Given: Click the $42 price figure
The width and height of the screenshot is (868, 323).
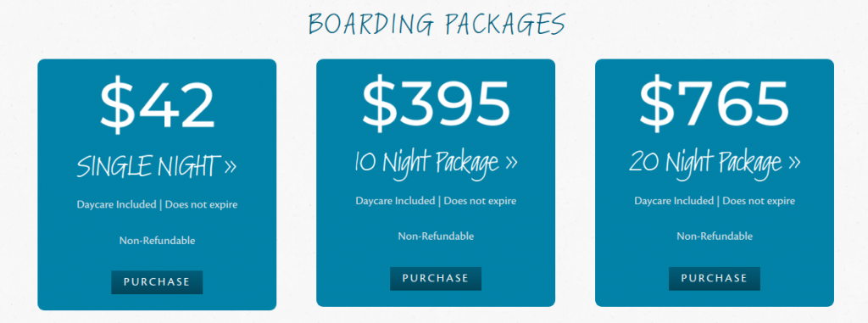Looking at the screenshot, I should (x=157, y=106).
